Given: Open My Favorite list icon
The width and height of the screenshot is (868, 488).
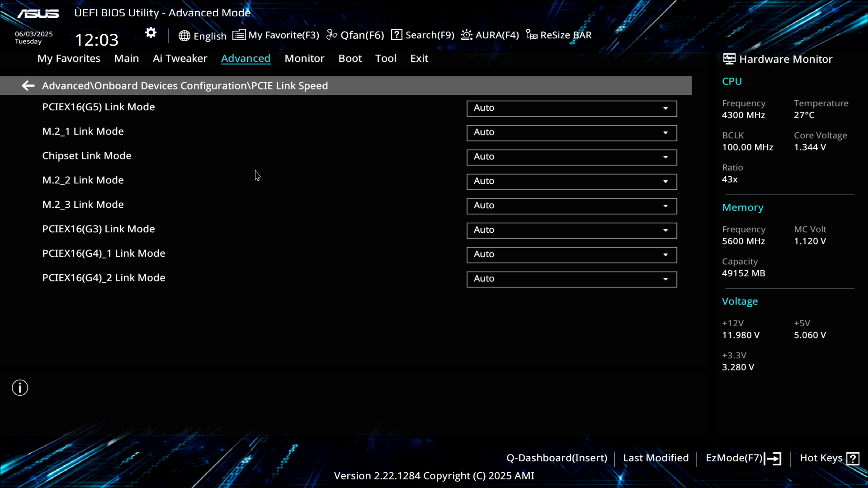Looking at the screenshot, I should coord(239,35).
